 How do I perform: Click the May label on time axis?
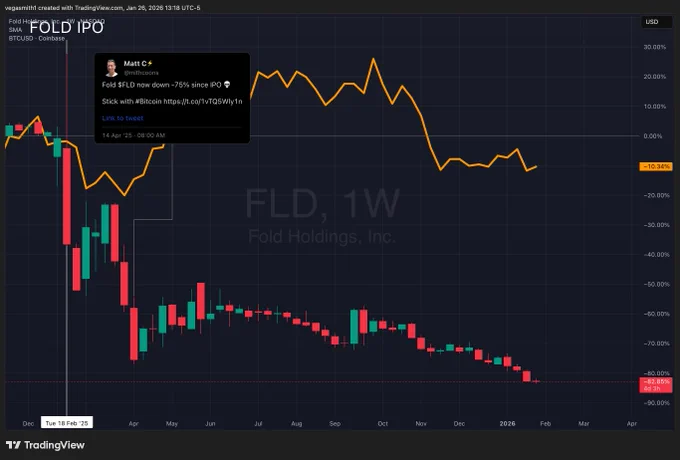tap(172, 423)
